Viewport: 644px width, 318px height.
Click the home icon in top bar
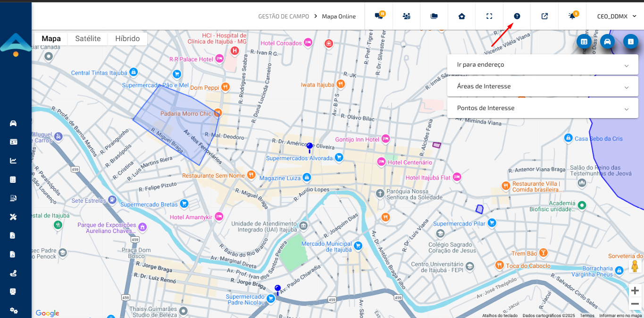[x=461, y=16]
